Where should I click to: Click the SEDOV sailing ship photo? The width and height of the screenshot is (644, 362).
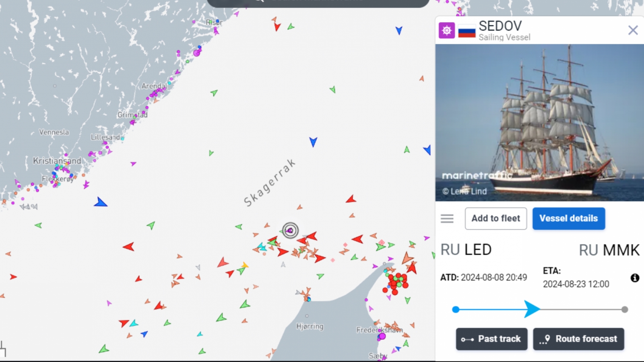[x=539, y=123]
